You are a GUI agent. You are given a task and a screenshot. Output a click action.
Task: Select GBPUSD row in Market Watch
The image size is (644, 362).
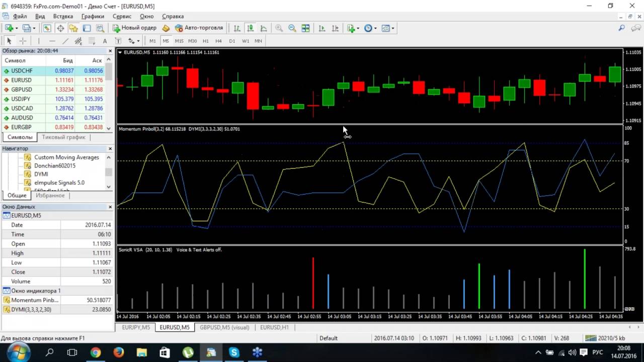tap(53, 89)
